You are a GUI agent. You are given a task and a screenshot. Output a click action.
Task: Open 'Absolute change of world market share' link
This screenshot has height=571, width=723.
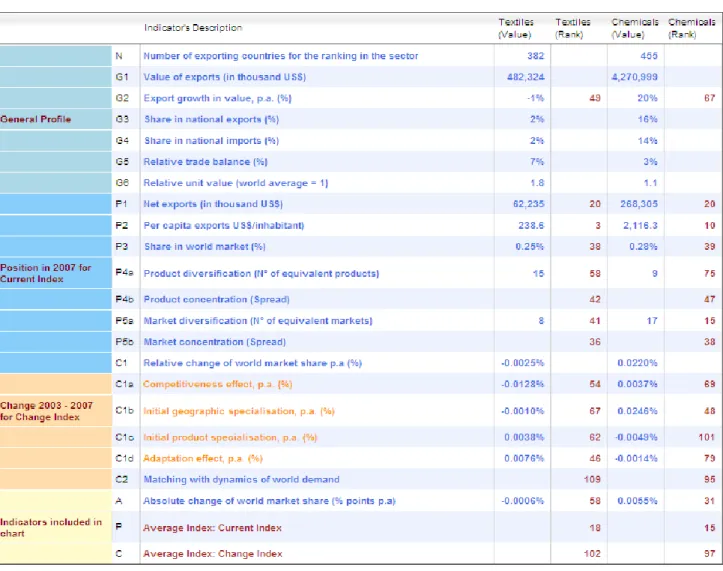(269, 501)
